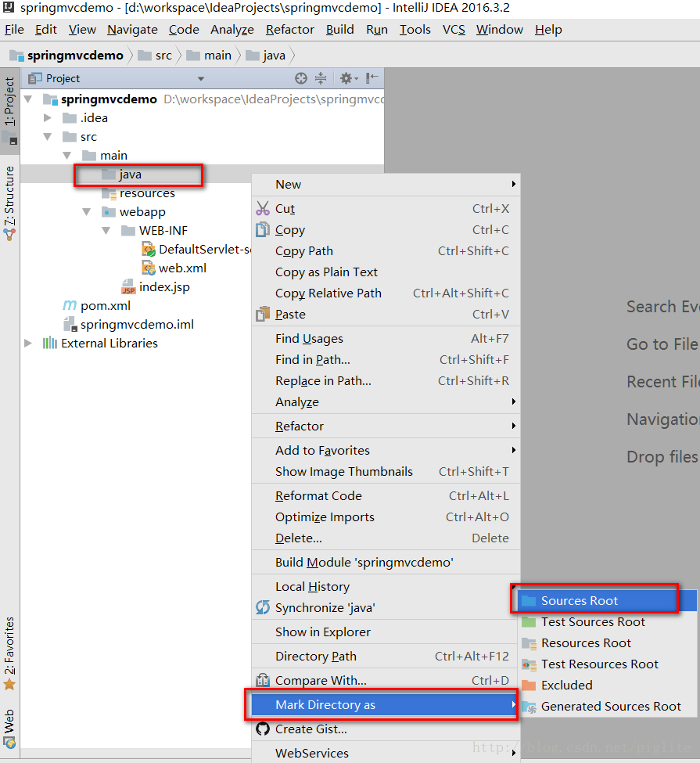This screenshot has width=700, height=763.
Task: Click the GitHub Create Gist icon
Action: pos(263,729)
